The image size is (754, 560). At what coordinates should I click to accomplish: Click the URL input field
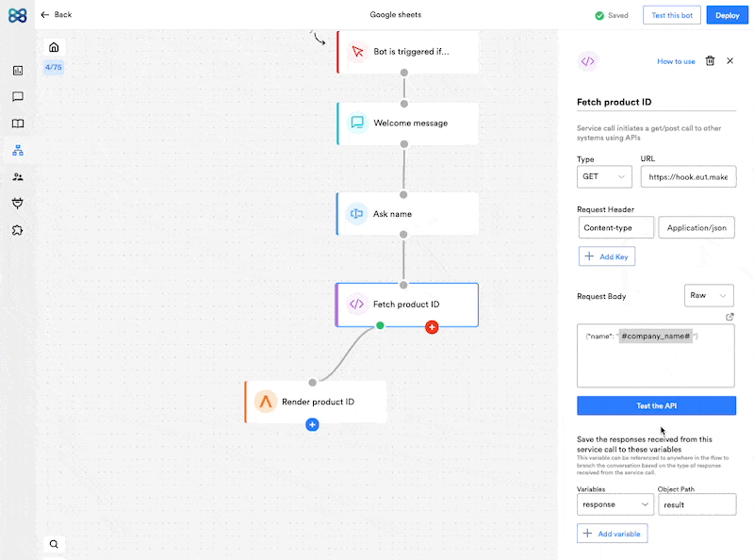pos(687,176)
